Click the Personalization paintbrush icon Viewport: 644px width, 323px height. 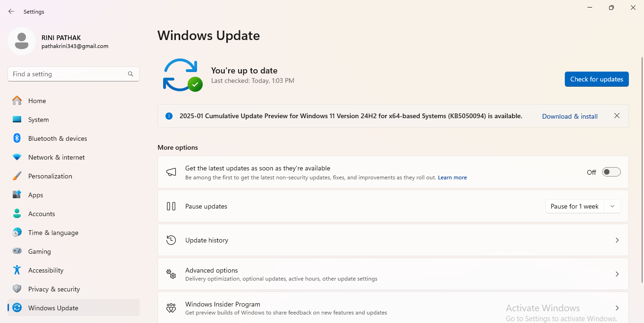tap(17, 176)
